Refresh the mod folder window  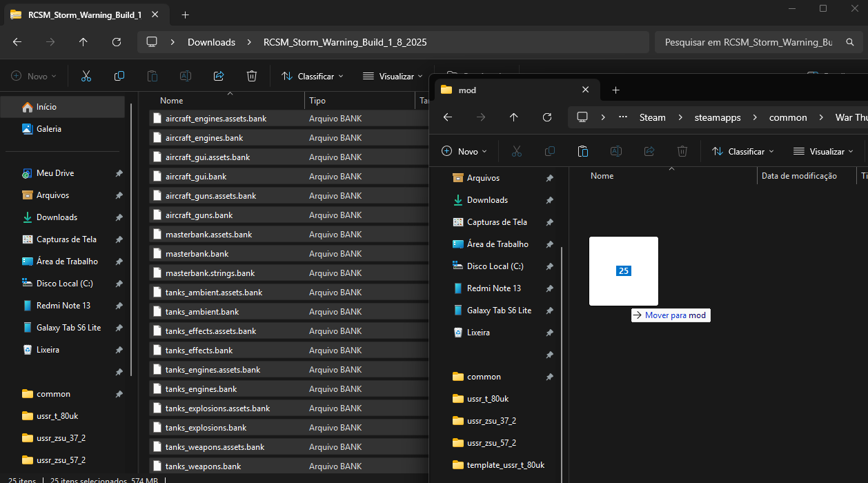pyautogui.click(x=547, y=117)
